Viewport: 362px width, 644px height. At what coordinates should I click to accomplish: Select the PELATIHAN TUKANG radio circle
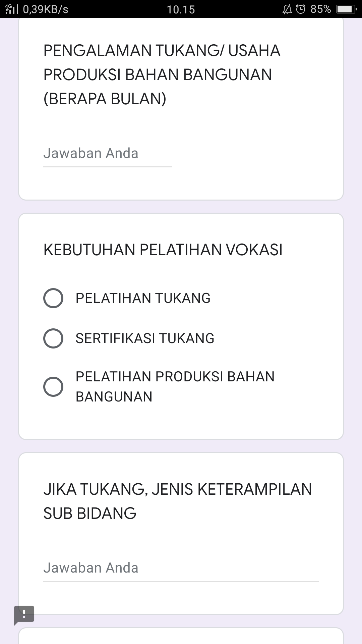tap(53, 298)
